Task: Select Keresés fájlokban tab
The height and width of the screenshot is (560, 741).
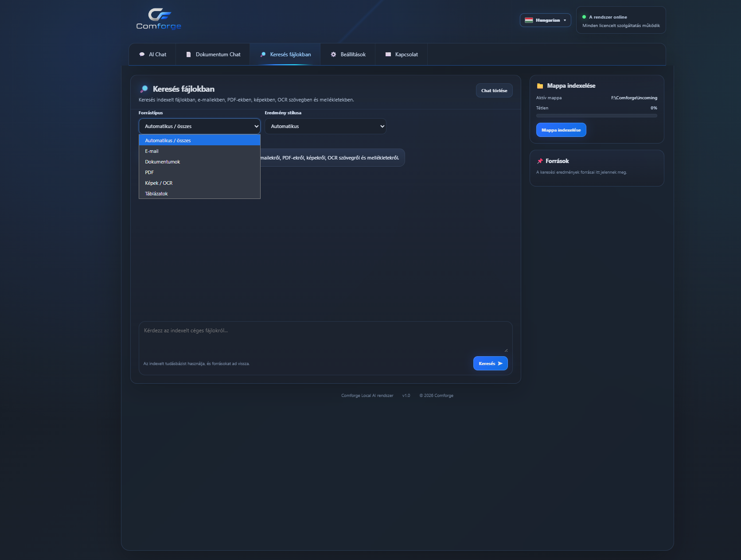Action: pos(285,54)
